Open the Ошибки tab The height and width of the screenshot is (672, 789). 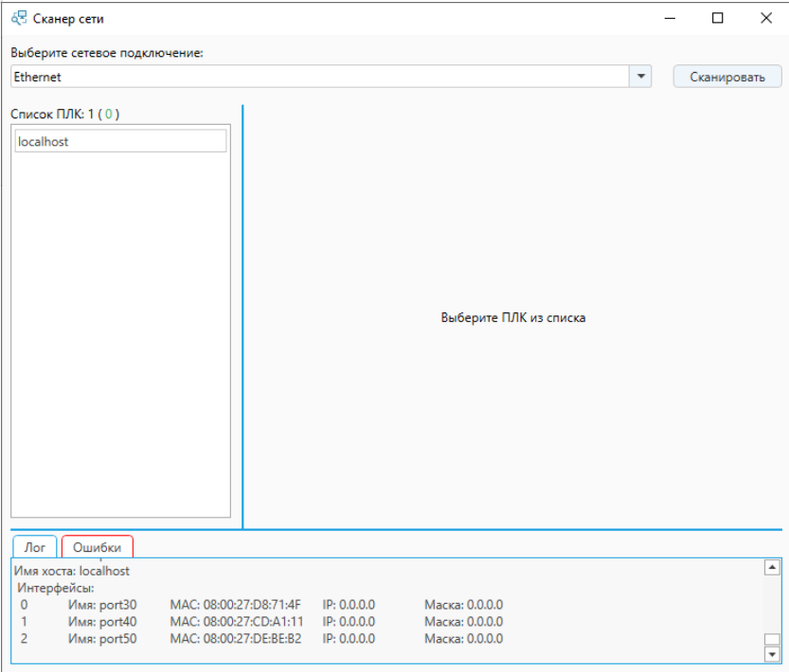point(98,547)
